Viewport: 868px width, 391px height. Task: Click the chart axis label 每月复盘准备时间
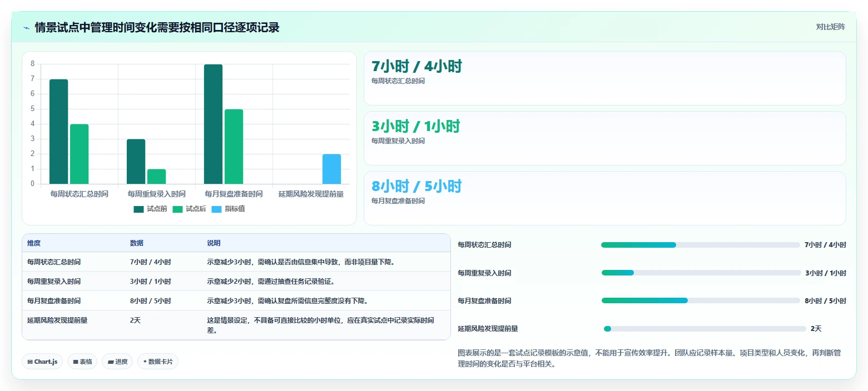point(234,194)
